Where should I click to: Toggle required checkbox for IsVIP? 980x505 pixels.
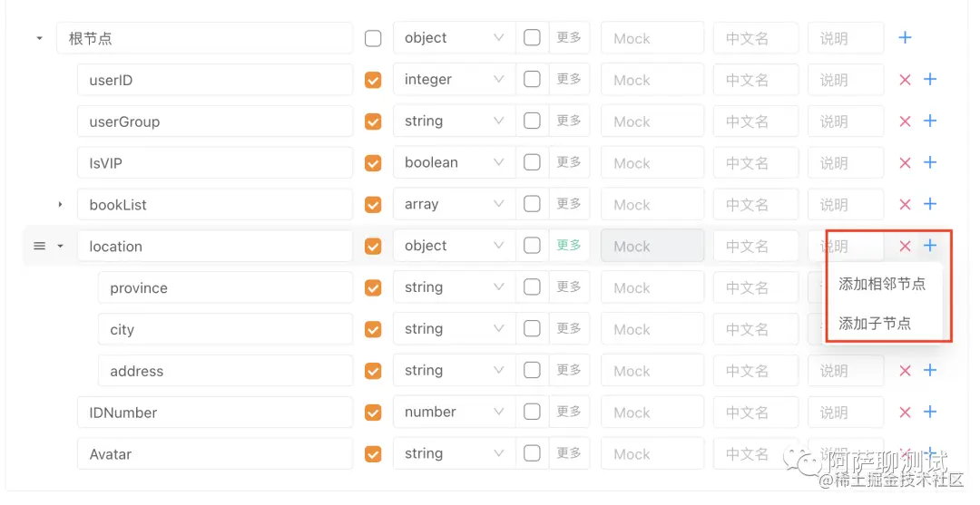pyautogui.click(x=373, y=163)
